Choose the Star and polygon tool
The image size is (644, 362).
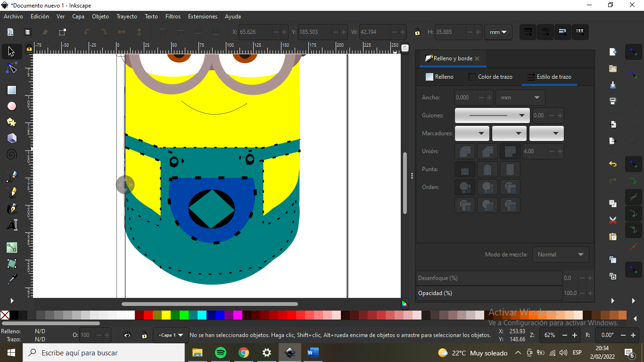click(12, 123)
